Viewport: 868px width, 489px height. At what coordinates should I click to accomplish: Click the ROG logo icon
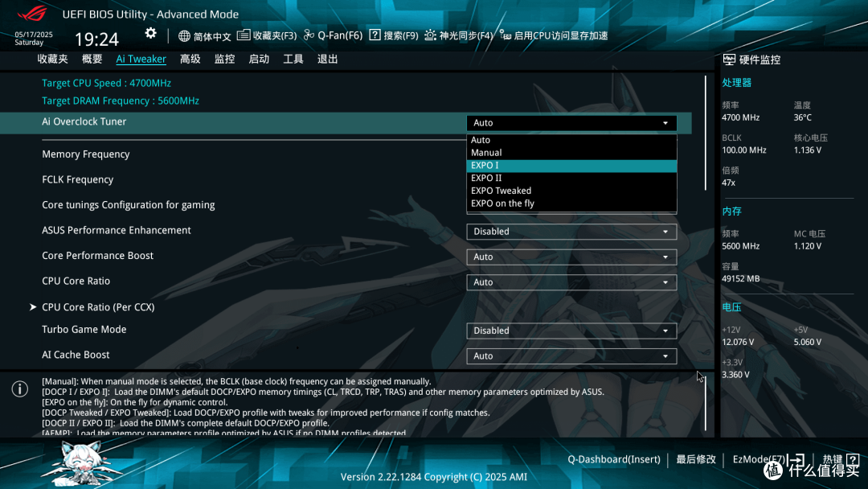[32, 14]
